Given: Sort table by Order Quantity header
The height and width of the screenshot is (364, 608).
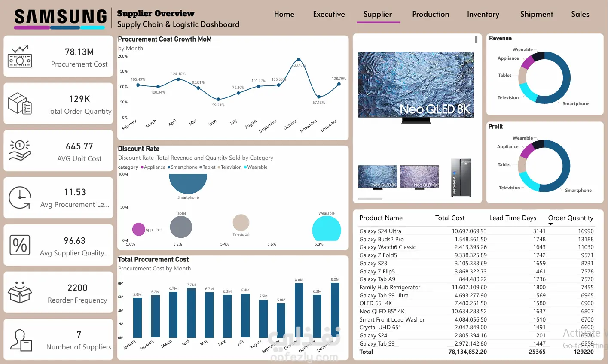Looking at the screenshot, I should [x=571, y=218].
